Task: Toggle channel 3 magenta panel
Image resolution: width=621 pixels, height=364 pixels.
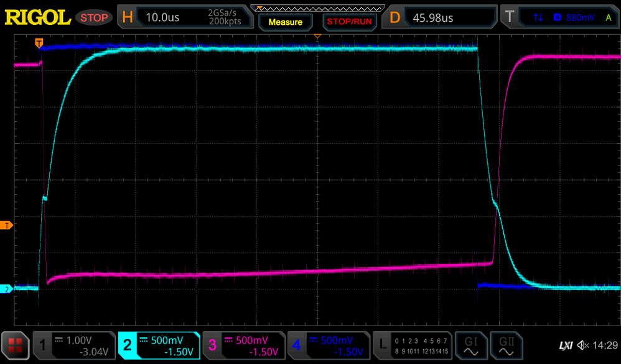Action: click(x=243, y=345)
